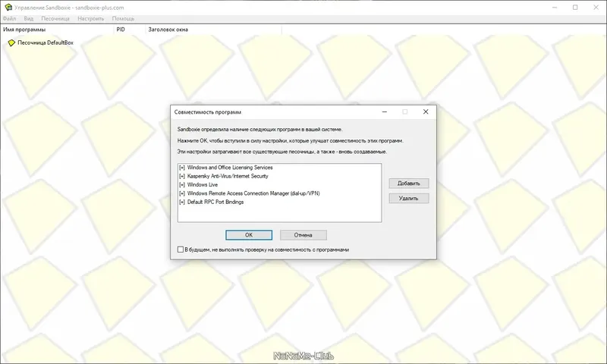607x364 pixels.
Task: Close the Sandboxie main window
Action: pos(596,8)
